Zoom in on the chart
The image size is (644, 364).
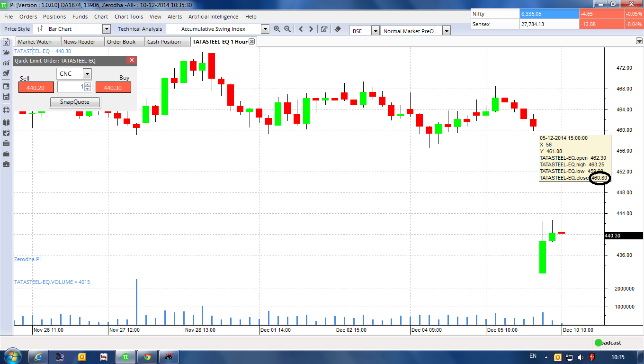(x=277, y=29)
